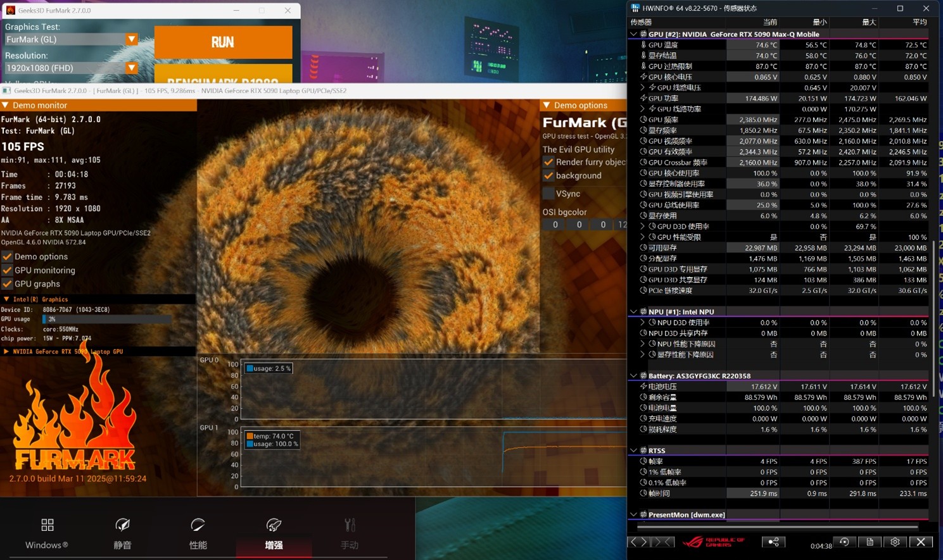Toggle GPU monitoring checkbox

[x=7, y=270]
